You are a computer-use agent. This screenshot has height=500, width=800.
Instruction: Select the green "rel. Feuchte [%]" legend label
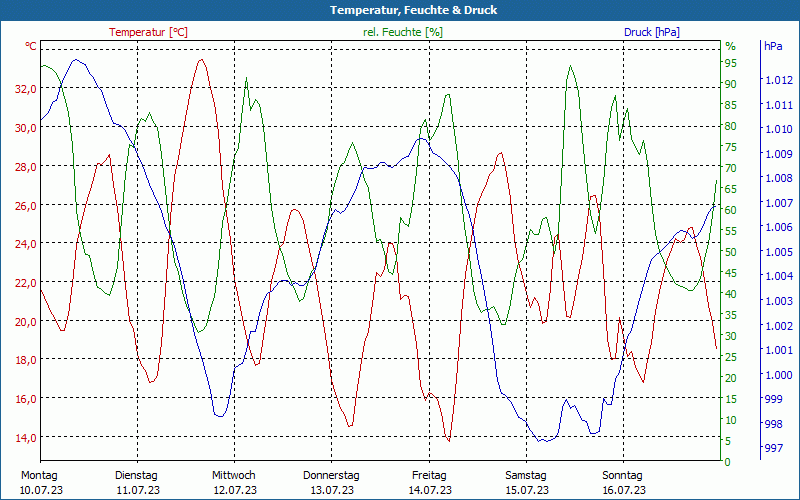(403, 32)
